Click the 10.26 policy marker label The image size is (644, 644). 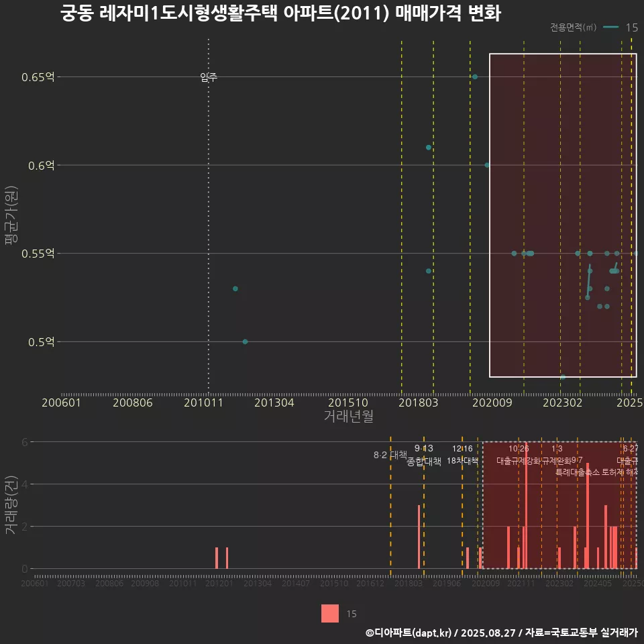[519, 448]
